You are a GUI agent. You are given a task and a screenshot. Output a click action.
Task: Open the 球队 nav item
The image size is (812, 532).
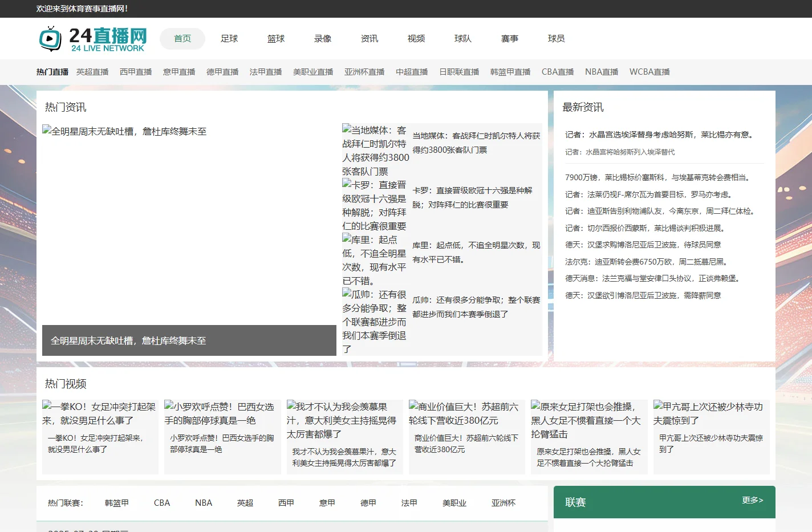[x=463, y=39]
